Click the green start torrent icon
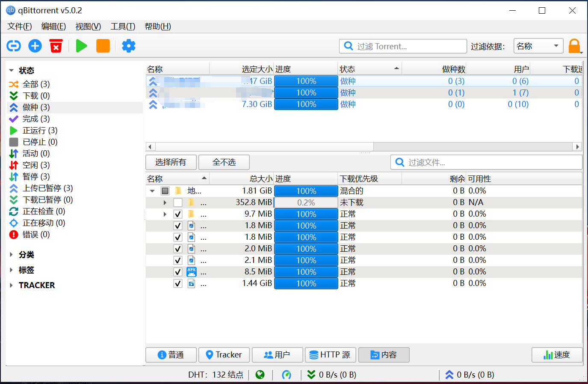Screen dimensions: 588x384 (81, 46)
